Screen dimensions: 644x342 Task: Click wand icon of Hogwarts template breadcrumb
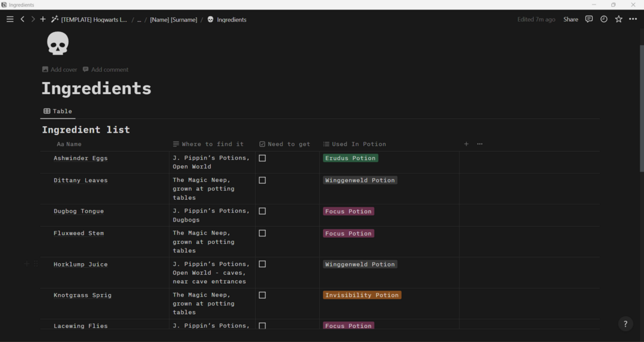[x=54, y=19]
